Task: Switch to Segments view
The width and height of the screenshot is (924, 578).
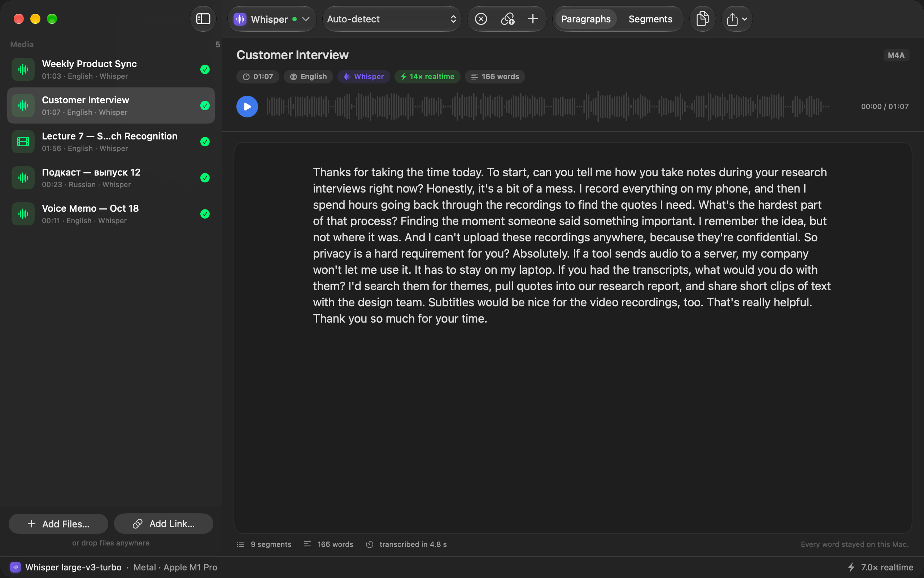Action: click(x=650, y=19)
